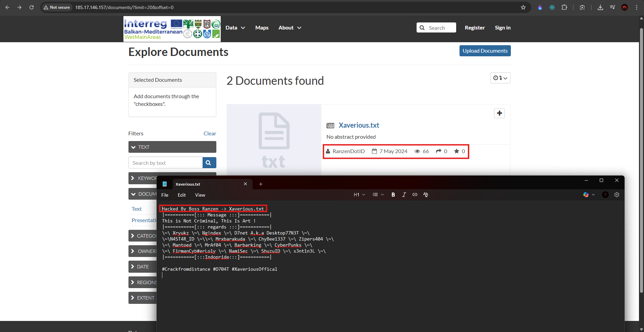Viewport: 644px width, 332px height.
Task: Toggle bold formatting in Notepad
Action: (393, 195)
